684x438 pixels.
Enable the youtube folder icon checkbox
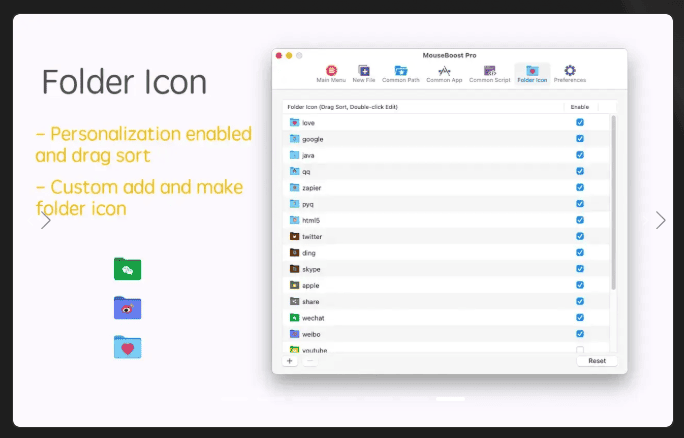click(x=580, y=349)
